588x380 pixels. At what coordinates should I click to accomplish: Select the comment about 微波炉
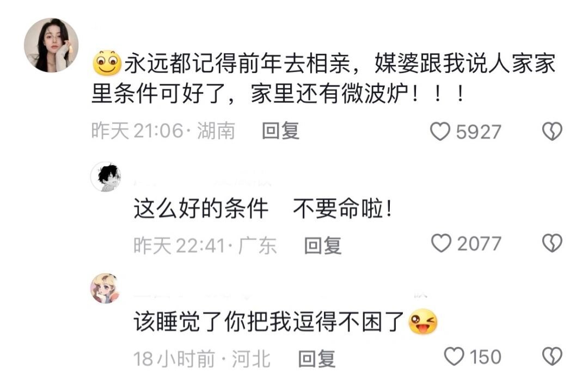[323, 78]
